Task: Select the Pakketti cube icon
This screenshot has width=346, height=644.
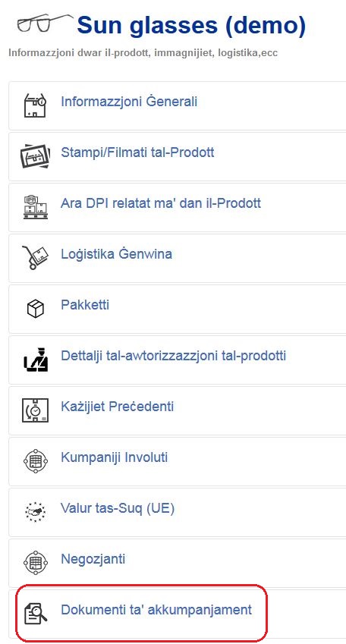Action: tap(36, 309)
